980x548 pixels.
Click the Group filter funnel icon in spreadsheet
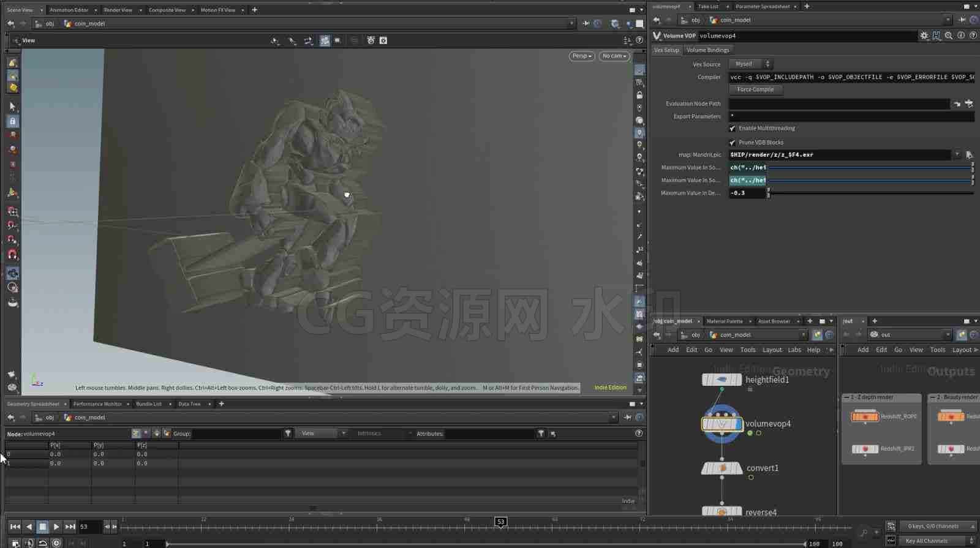[288, 434]
